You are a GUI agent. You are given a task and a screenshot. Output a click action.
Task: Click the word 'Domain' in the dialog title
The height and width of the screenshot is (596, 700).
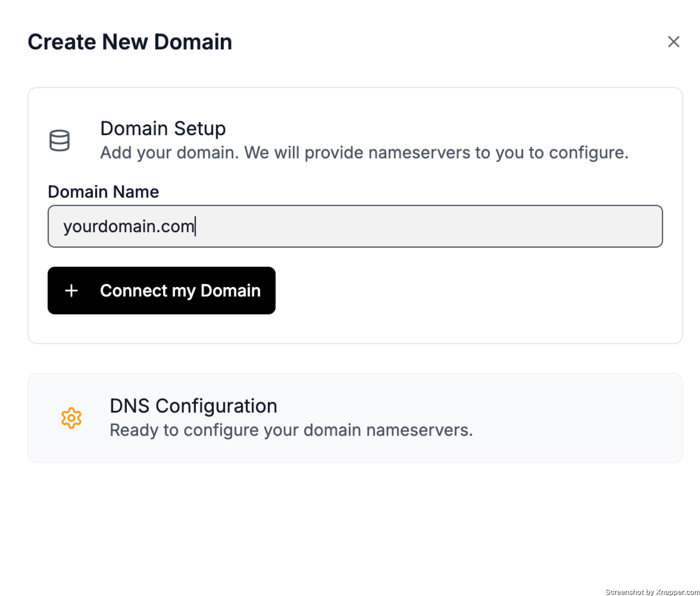(x=193, y=42)
